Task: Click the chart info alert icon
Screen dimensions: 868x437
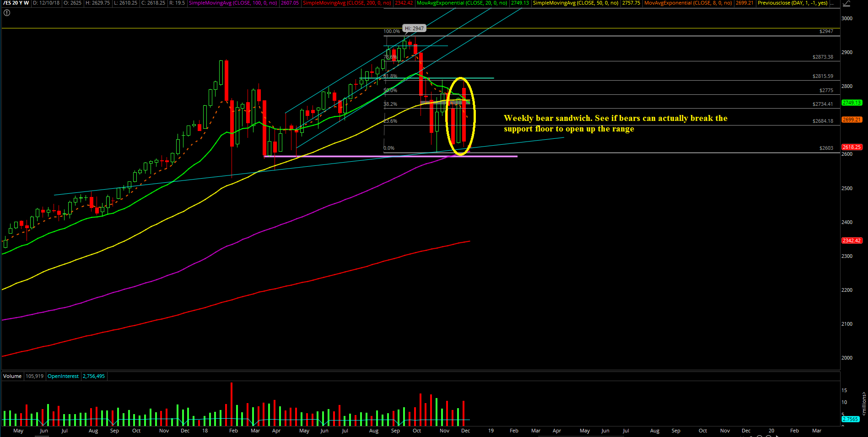Action: [7, 13]
